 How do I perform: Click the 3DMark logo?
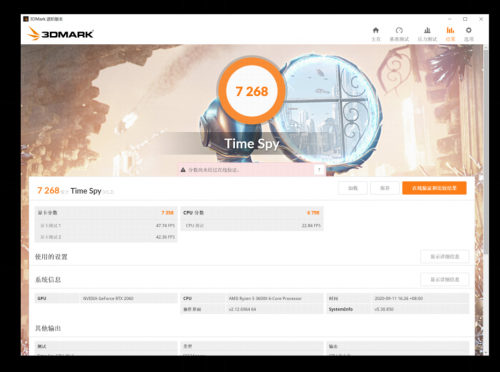60,34
